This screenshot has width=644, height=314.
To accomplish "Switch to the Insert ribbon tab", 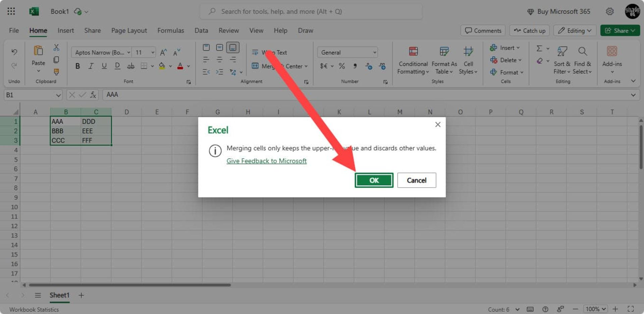I will click(65, 31).
